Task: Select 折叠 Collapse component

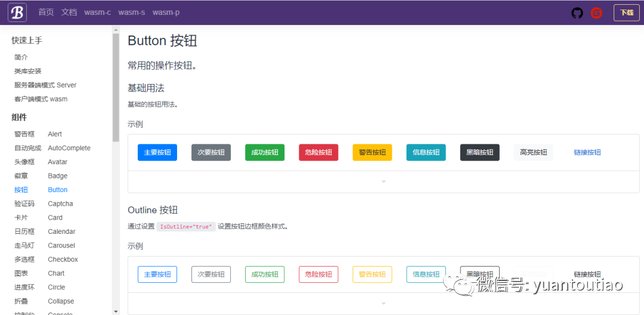Action: [x=44, y=302]
